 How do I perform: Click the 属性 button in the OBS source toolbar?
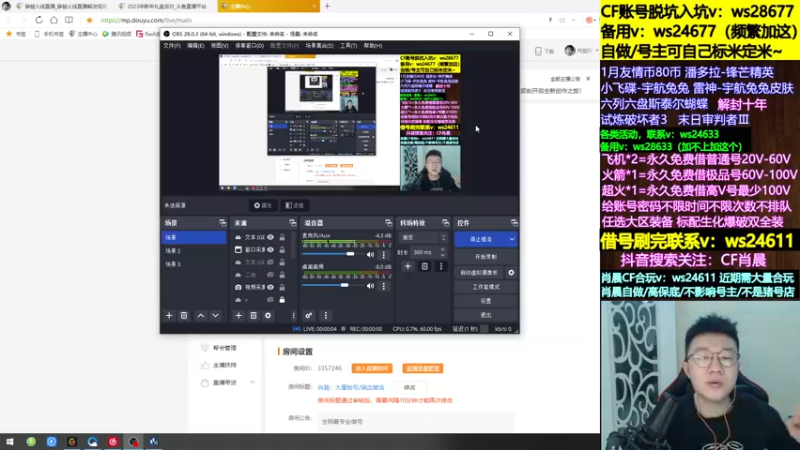coord(263,205)
